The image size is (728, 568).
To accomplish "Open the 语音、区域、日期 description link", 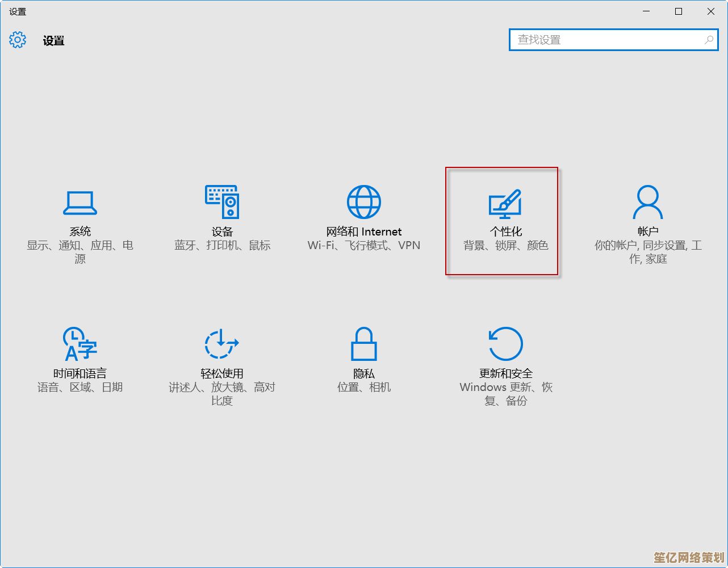I will pyautogui.click(x=80, y=388).
